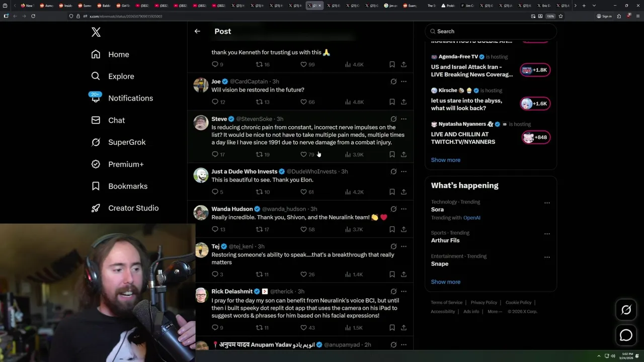Like Joe's reply about vision
Viewport: 644px width, 362px height.
[x=308, y=102]
